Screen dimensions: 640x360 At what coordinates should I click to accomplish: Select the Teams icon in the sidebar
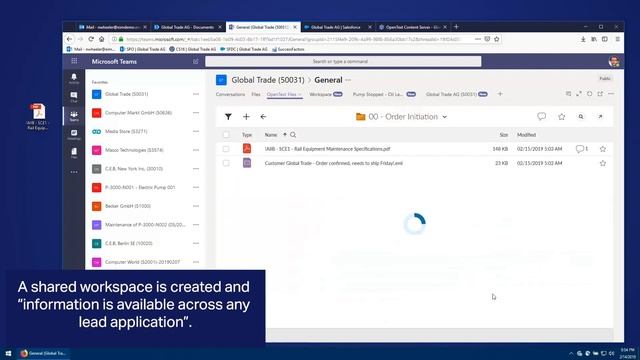(x=74, y=116)
